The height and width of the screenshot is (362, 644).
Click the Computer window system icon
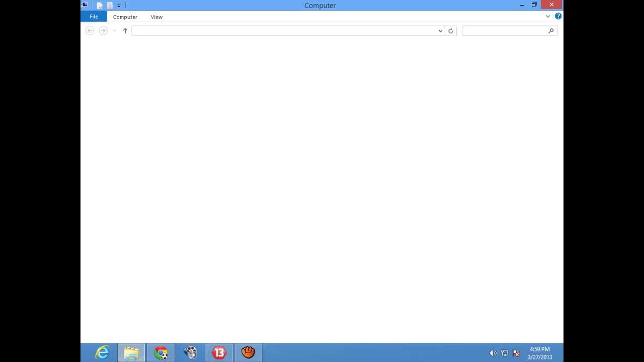pos(85,5)
